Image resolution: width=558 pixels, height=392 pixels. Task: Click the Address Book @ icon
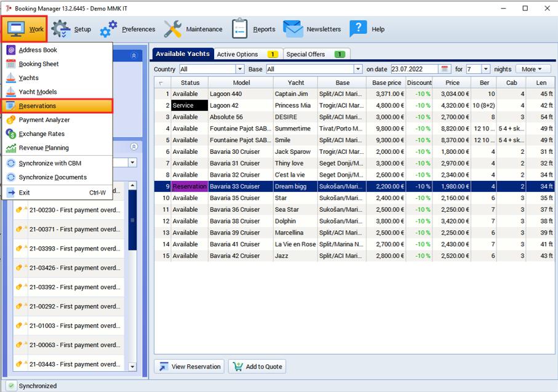pyautogui.click(x=11, y=50)
